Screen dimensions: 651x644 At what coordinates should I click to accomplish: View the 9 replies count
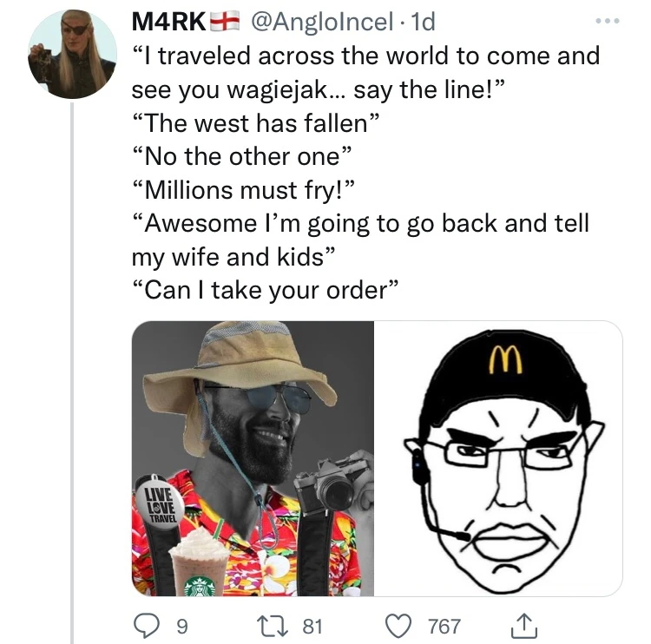(182, 626)
